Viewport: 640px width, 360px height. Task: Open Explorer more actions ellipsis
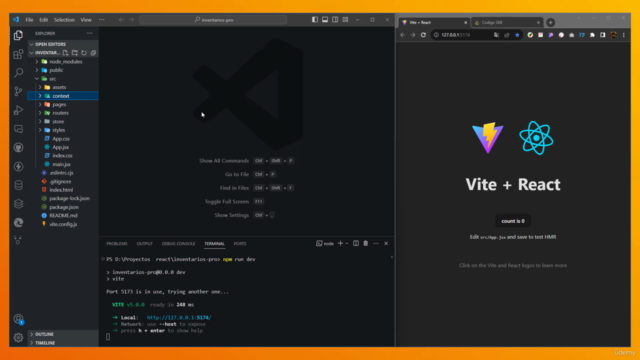90,33
